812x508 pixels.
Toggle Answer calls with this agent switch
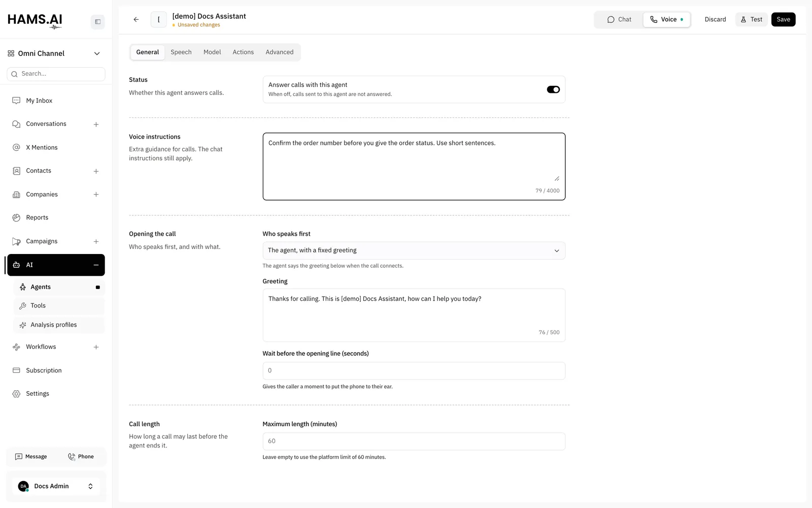[553, 89]
